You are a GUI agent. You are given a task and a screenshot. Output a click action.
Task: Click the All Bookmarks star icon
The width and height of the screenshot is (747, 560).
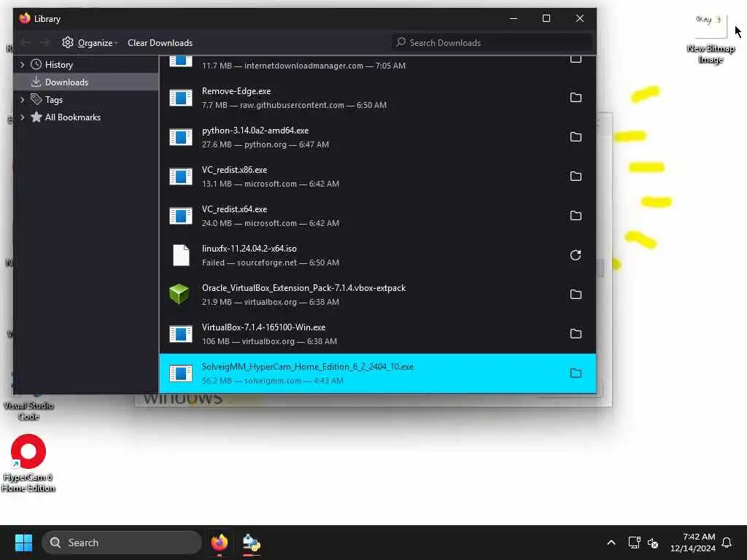[36, 117]
